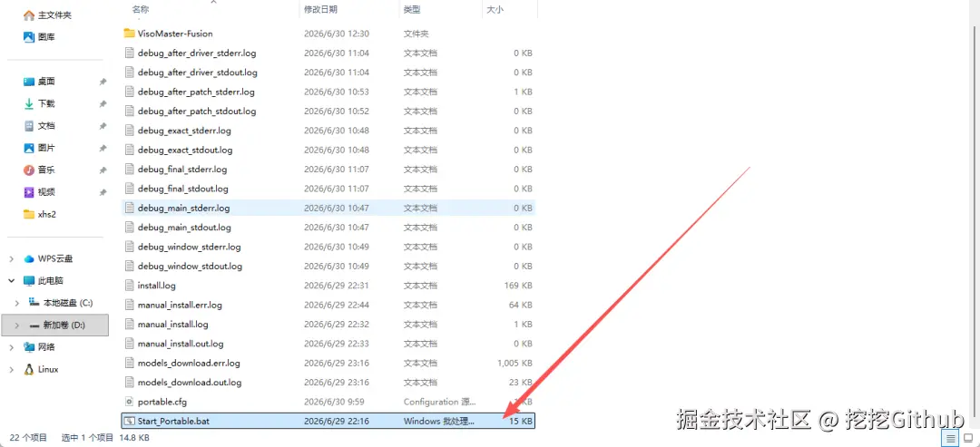Click the 下载 downloads icon in sidebar
Screen dimensions: 980x447
pyautogui.click(x=29, y=103)
